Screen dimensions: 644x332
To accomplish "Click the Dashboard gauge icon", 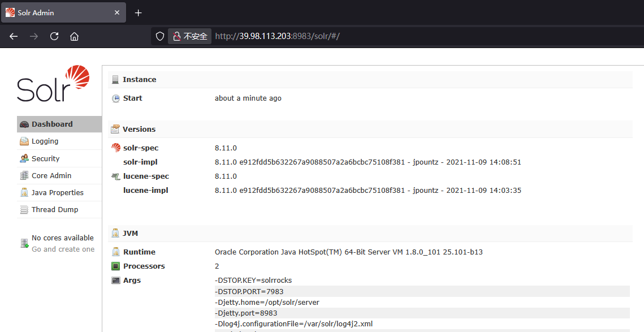I will [24, 124].
